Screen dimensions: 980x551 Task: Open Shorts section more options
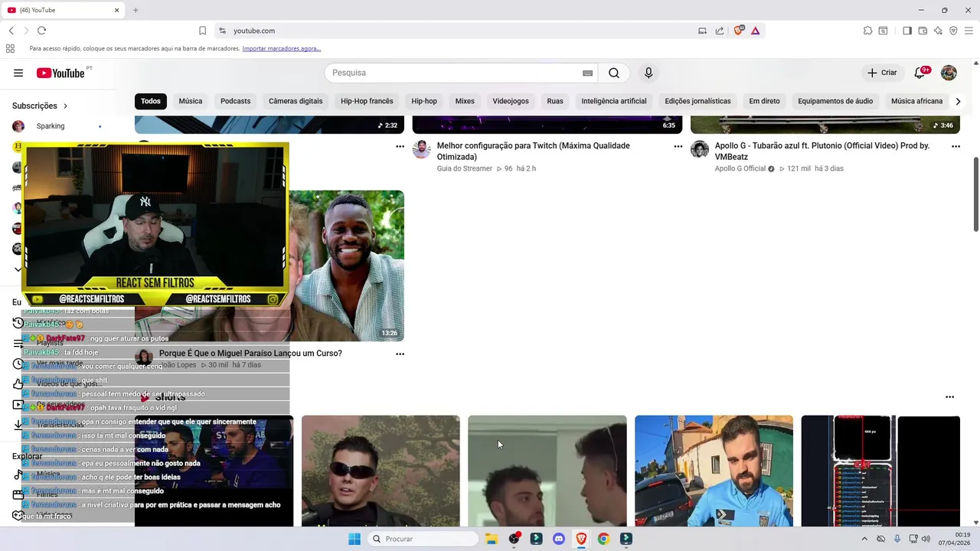click(x=949, y=397)
